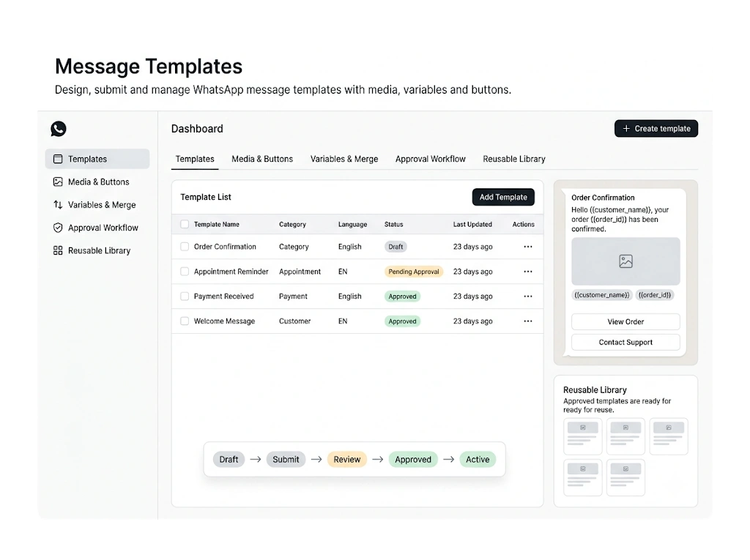The height and width of the screenshot is (560, 750).
Task: Click the Submit workflow step pill
Action: tap(286, 460)
